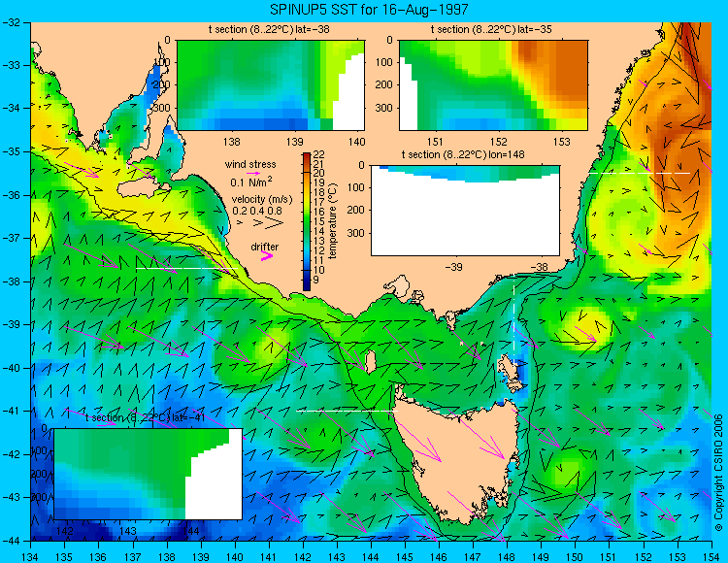This screenshot has height=563, width=728.
Task: Click the temperature colorbar scale
Action: tap(307, 222)
